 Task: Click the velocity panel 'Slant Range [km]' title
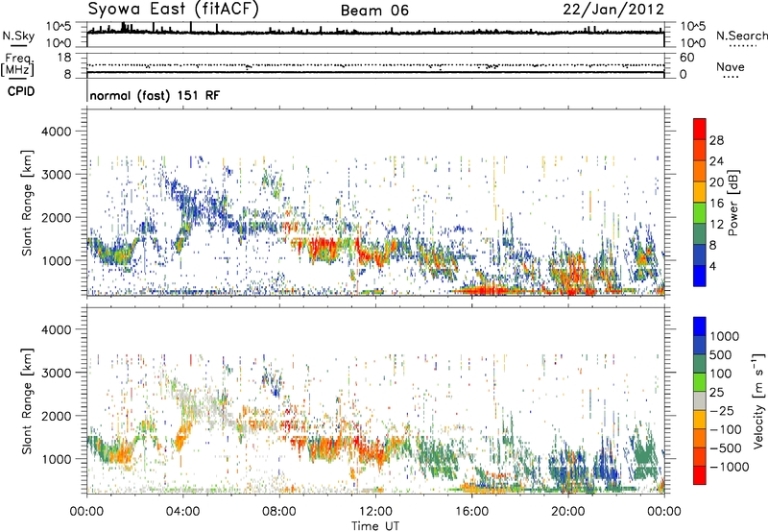pos(27,401)
